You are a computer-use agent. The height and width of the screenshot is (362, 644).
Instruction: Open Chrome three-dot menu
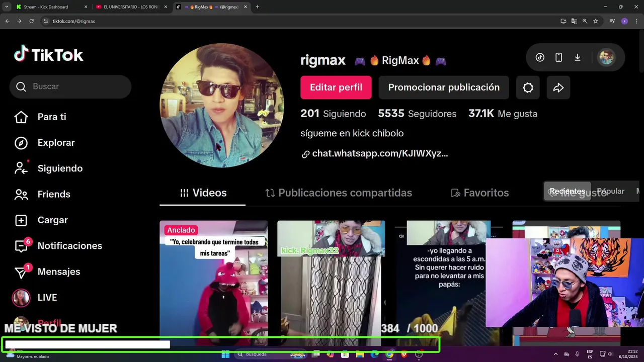coord(636,21)
